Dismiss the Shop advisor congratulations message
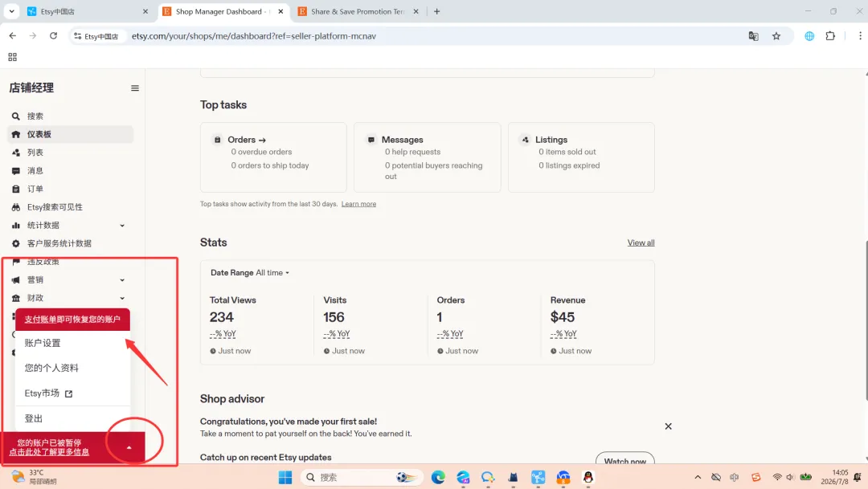 tap(668, 426)
